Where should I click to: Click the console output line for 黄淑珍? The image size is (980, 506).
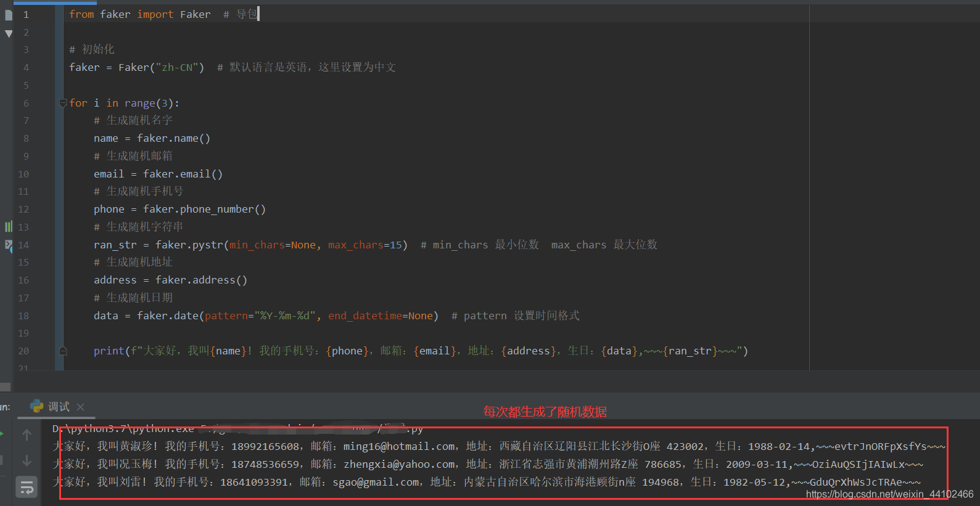(x=499, y=446)
